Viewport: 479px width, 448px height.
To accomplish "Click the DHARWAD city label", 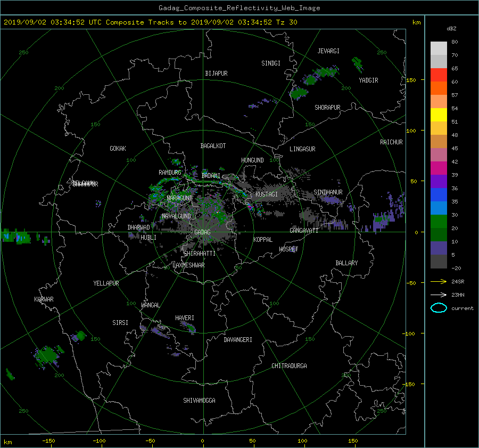I will [x=138, y=227].
